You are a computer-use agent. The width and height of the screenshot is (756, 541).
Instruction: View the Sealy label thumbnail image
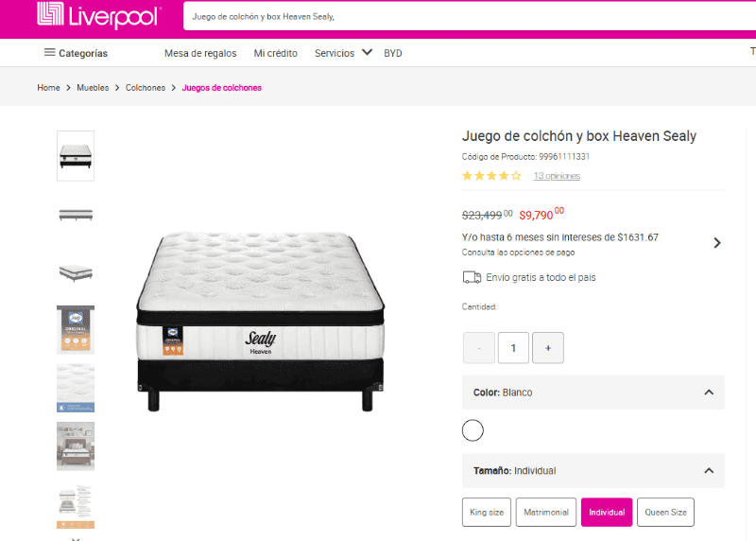pos(76,330)
